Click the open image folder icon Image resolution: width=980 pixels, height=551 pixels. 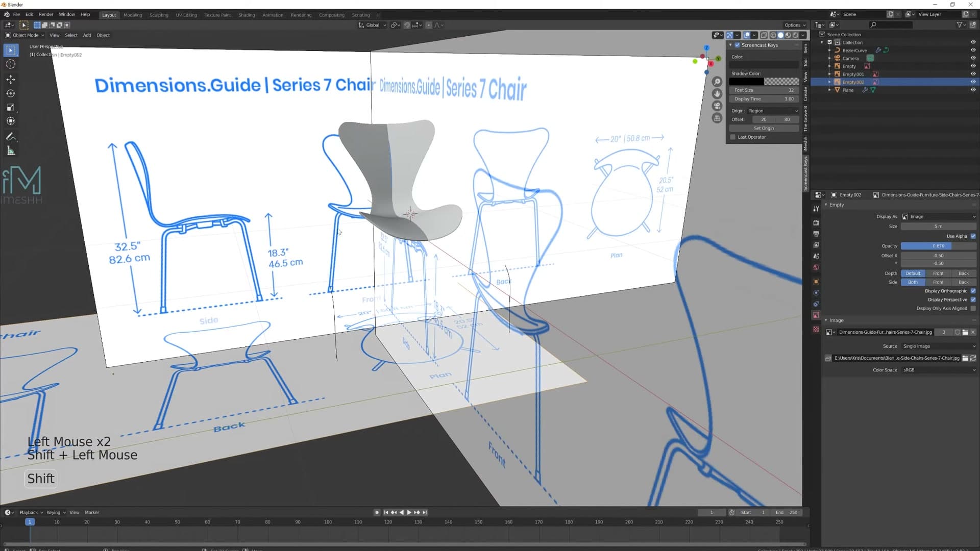pyautogui.click(x=965, y=332)
